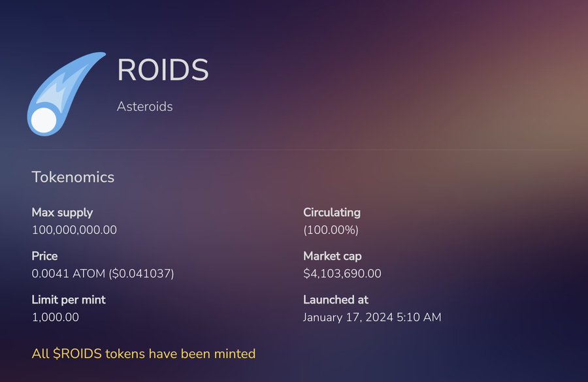Click the Circulating label
The image size is (588, 382).
331,212
